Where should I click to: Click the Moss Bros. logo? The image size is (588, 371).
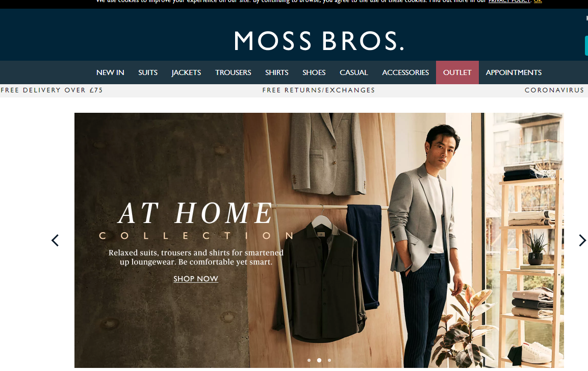point(319,41)
